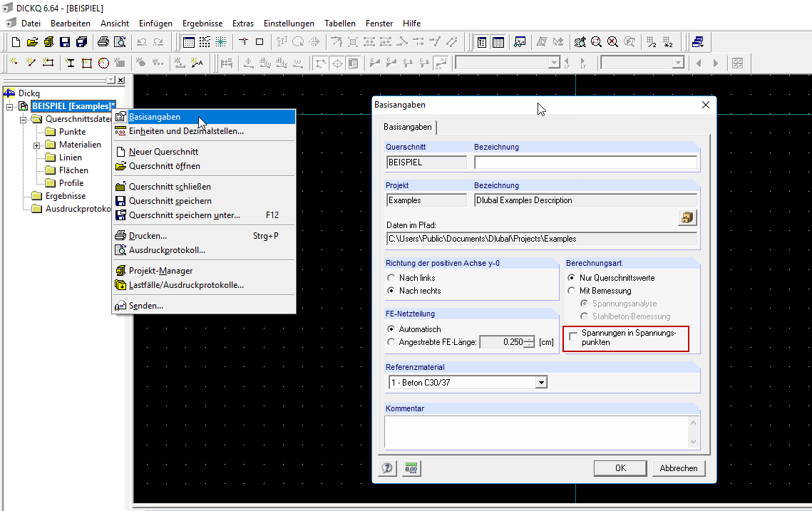Open the Datei menu

point(31,24)
